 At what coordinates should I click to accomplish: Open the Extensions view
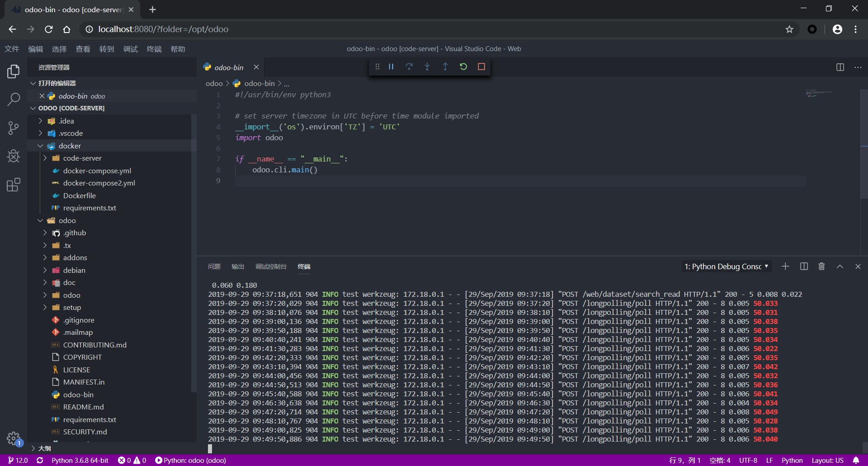(14, 185)
